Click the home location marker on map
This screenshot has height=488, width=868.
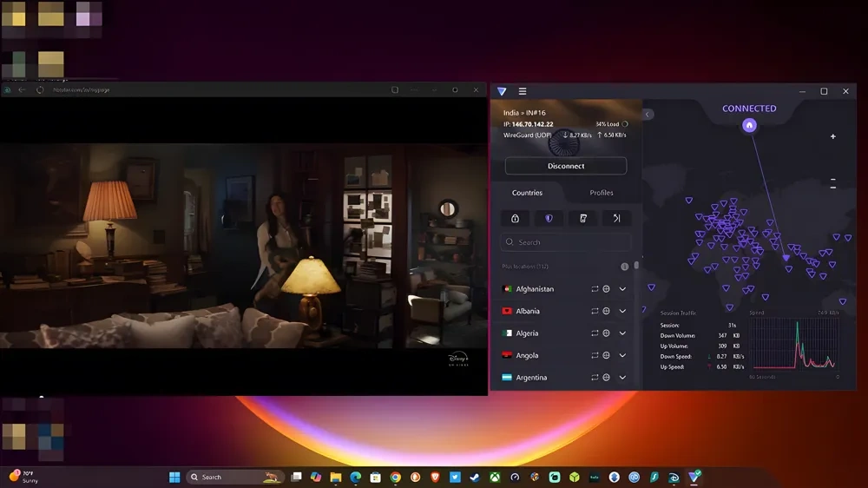[749, 125]
